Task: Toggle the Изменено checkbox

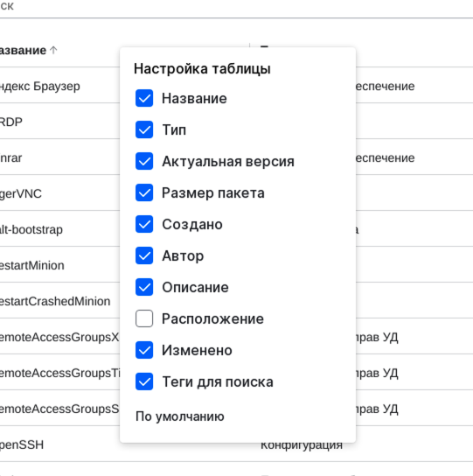Action: coord(144,350)
